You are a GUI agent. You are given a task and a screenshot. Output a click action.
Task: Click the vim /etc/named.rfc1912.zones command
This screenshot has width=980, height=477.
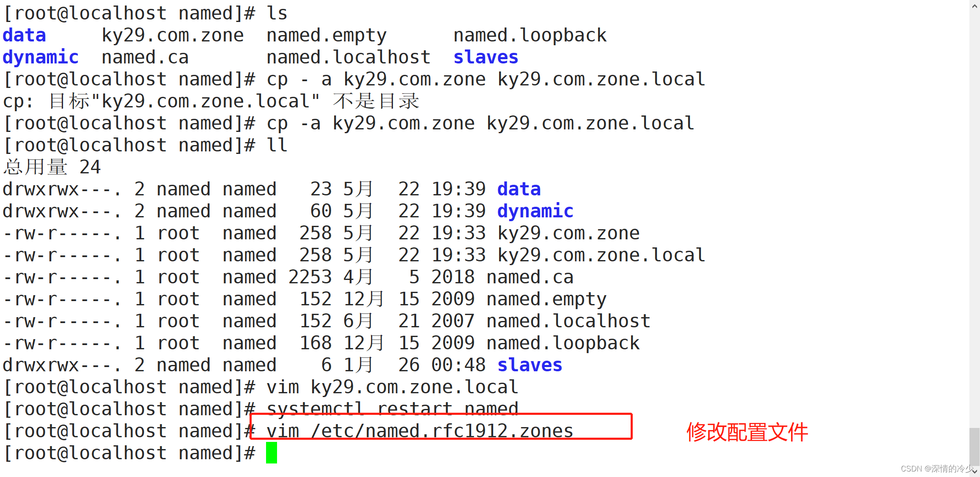point(420,431)
